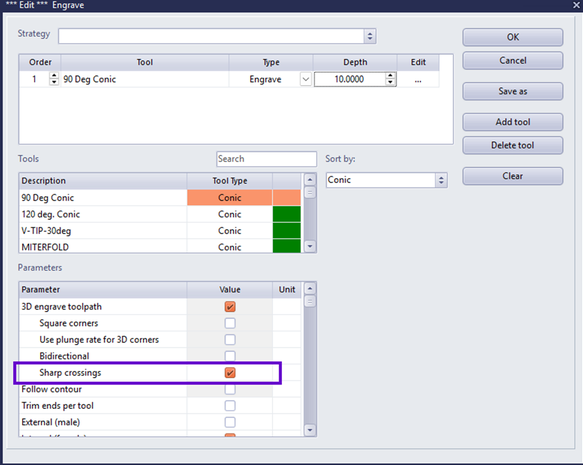
Task: Click the Depth column header
Action: point(355,62)
